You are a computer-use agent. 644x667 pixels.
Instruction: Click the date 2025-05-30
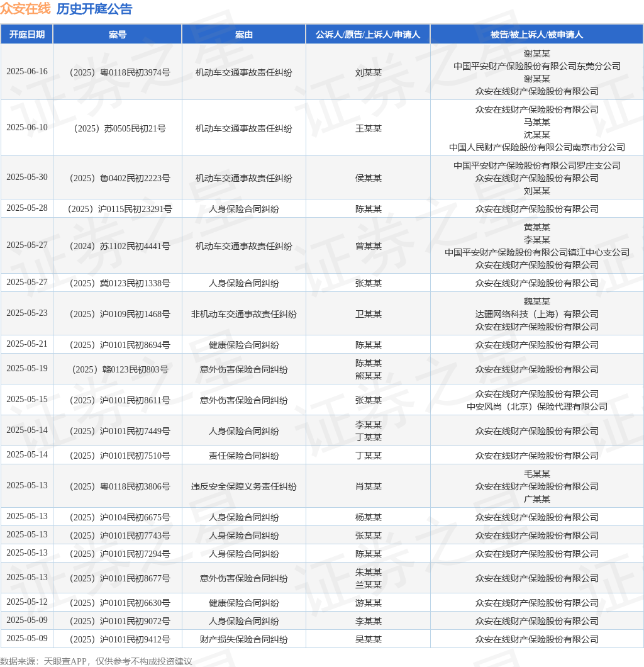point(27,177)
